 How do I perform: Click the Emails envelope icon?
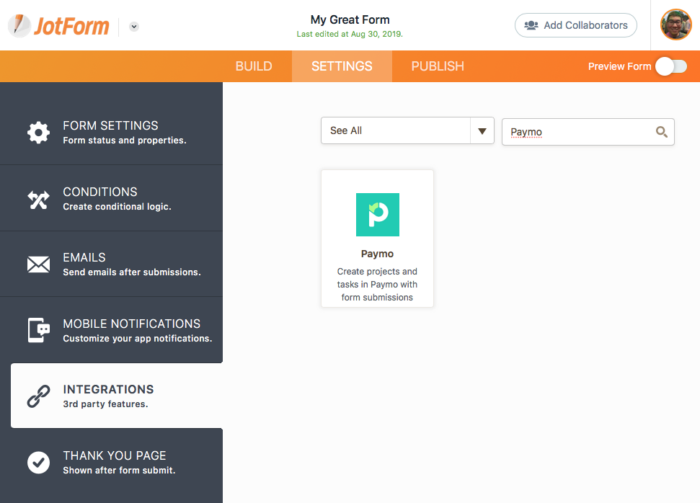click(38, 265)
